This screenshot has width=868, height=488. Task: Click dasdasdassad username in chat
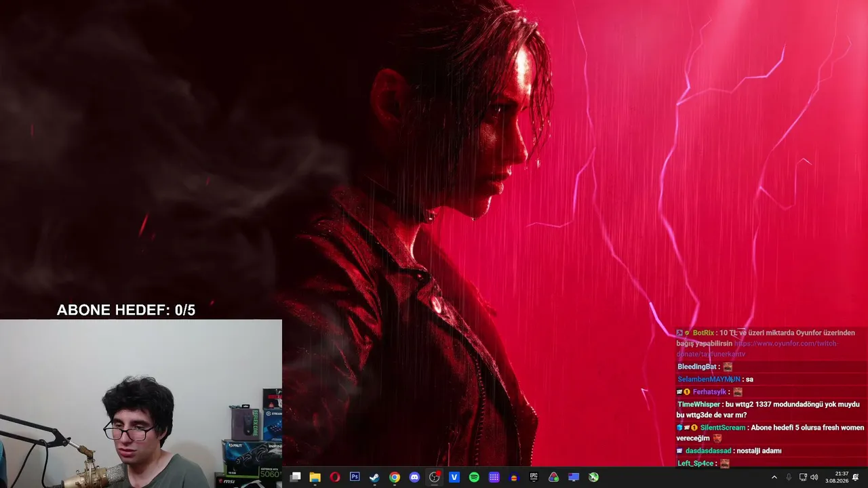click(x=708, y=451)
